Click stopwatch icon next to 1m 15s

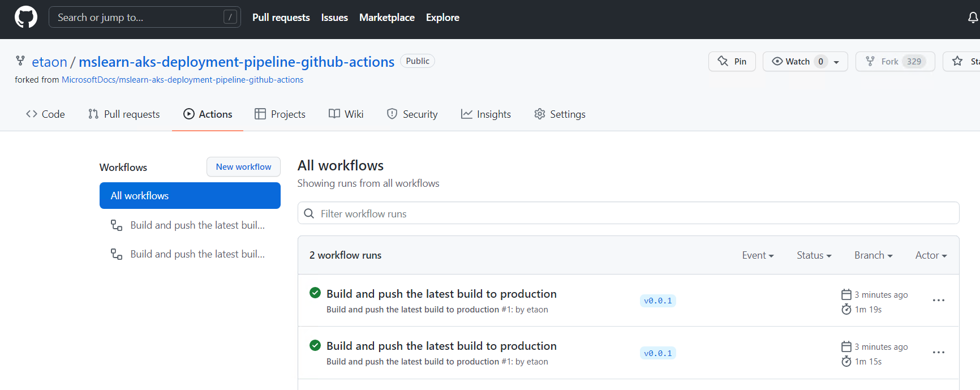pyautogui.click(x=846, y=361)
